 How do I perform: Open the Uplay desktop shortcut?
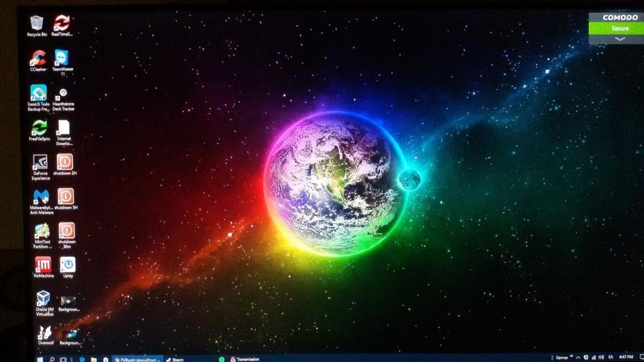pyautogui.click(x=68, y=268)
